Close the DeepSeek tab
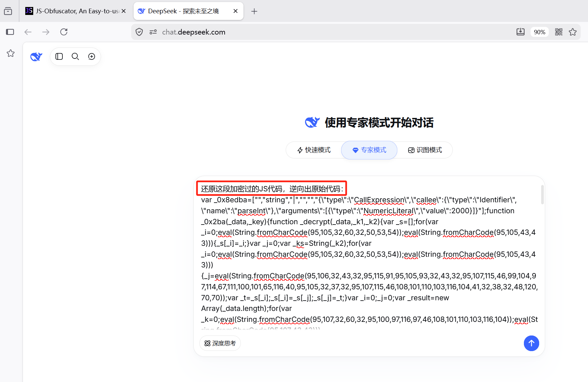This screenshot has height=382, width=588. click(x=236, y=11)
